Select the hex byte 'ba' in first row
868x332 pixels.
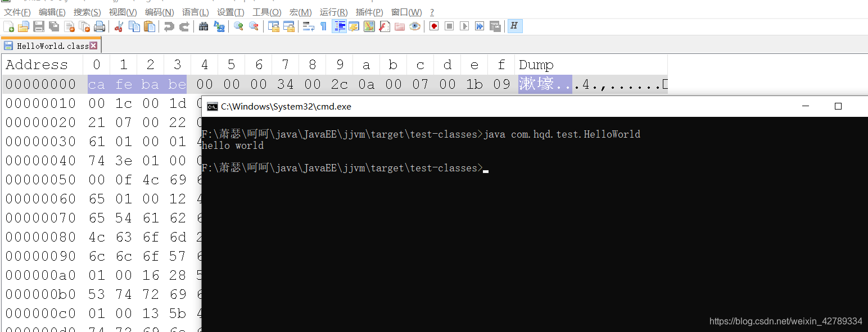150,84
